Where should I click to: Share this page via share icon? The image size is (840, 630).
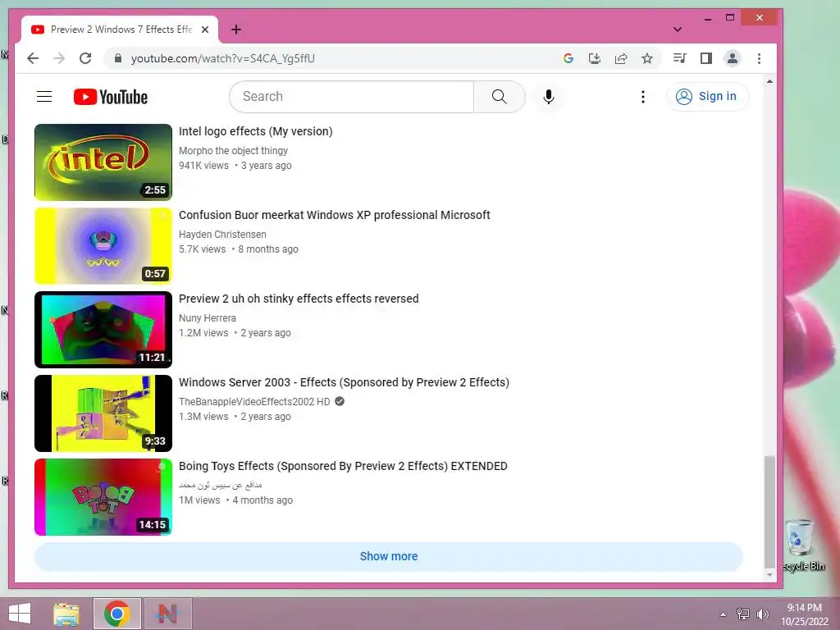coord(621,58)
